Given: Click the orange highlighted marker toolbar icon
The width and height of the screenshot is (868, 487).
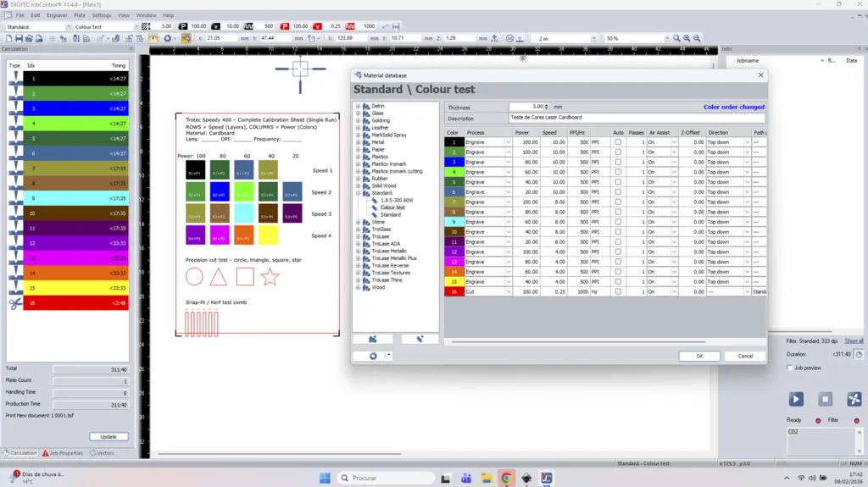Looking at the screenshot, I should 186,38.
